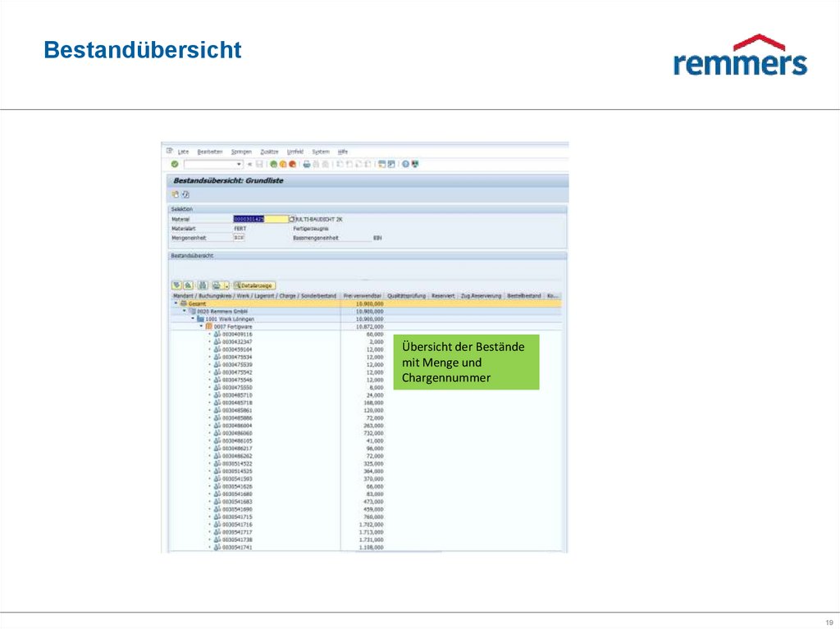The image size is (840, 629).
Task: Open the Liste menu
Action: 183,152
